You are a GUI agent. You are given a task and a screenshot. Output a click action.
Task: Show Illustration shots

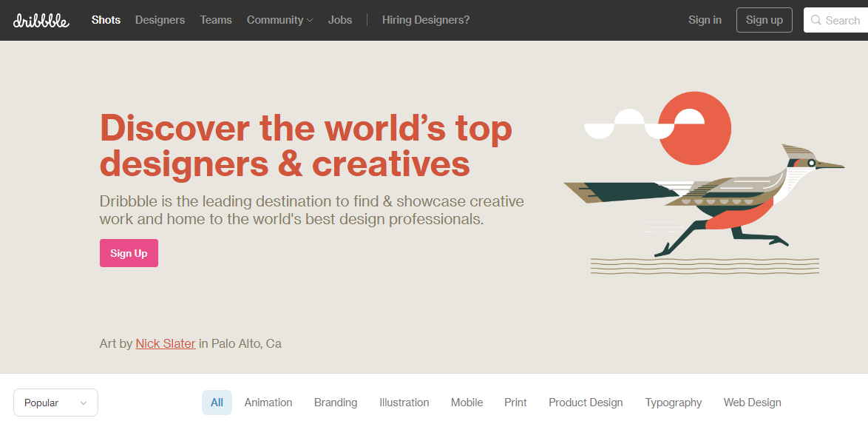[404, 403]
